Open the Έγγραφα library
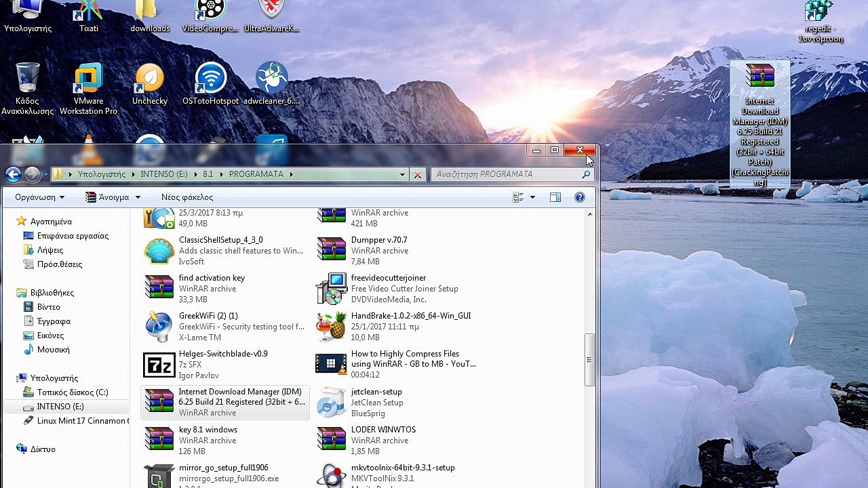The width and height of the screenshot is (868, 488). tap(54, 321)
